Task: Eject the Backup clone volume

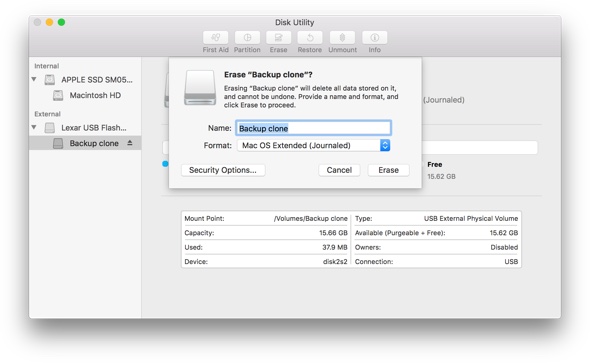Action: tap(130, 143)
